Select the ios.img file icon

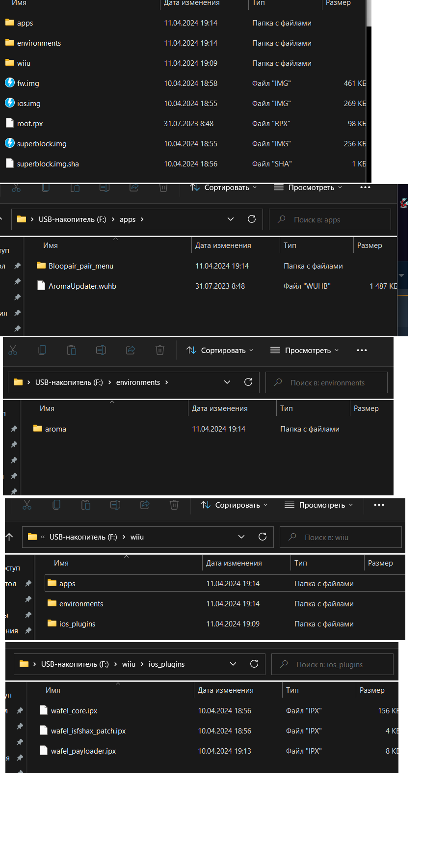(10, 103)
